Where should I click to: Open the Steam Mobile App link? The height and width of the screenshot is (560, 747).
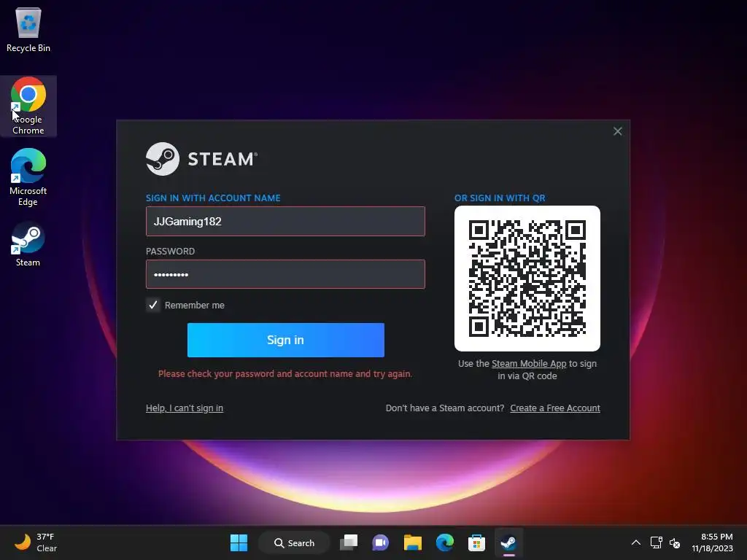click(x=529, y=364)
